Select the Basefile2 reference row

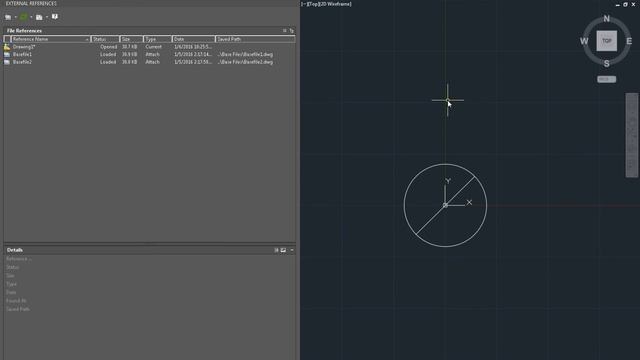(x=149, y=62)
